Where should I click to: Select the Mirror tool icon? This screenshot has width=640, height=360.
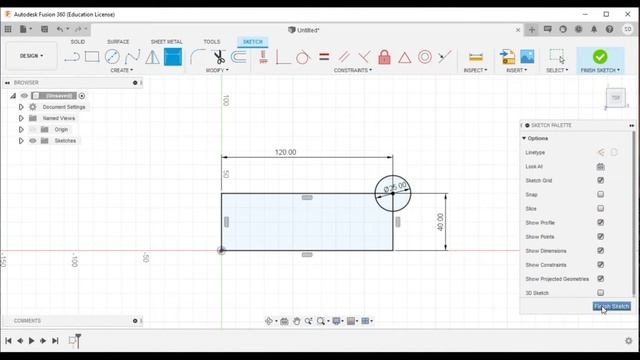(152, 57)
